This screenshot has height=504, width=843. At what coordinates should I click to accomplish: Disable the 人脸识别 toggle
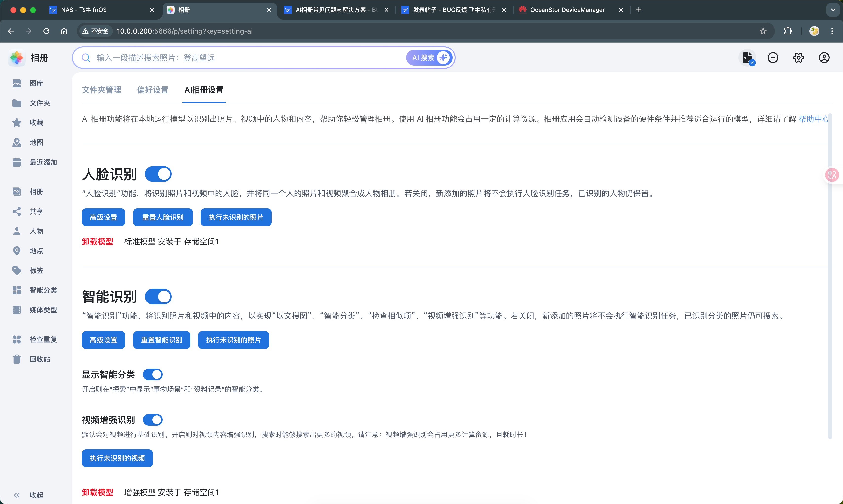pyautogui.click(x=158, y=174)
